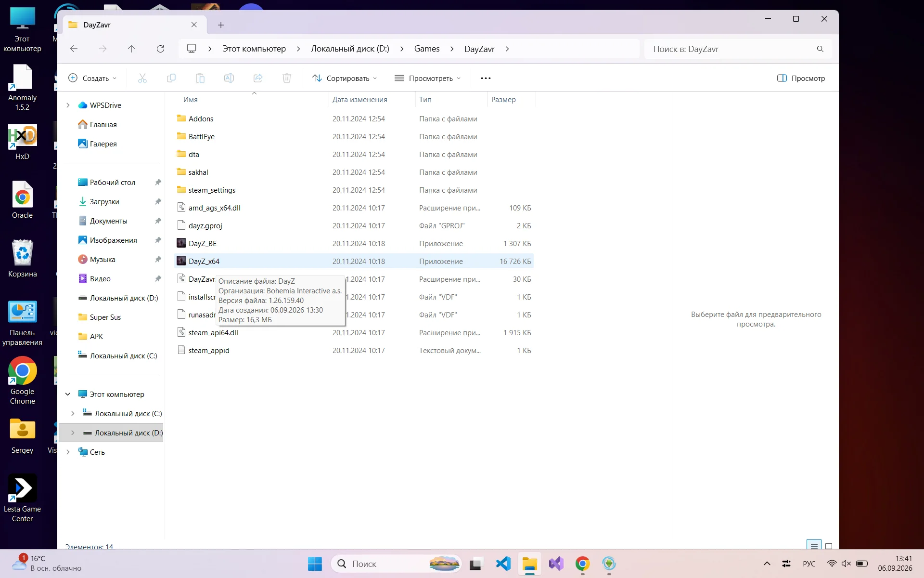Viewport: 924px width, 578px height.
Task: Open the Просмотреть view dropdown
Action: pos(427,78)
